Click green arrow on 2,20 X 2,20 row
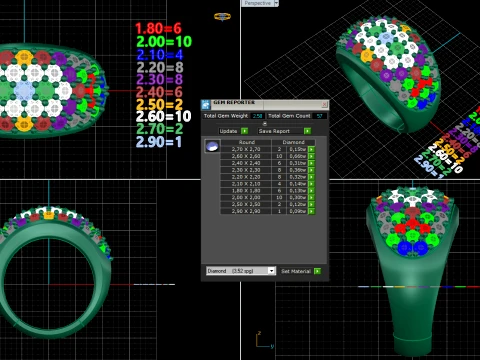The height and width of the screenshot is (360, 480). click(311, 177)
